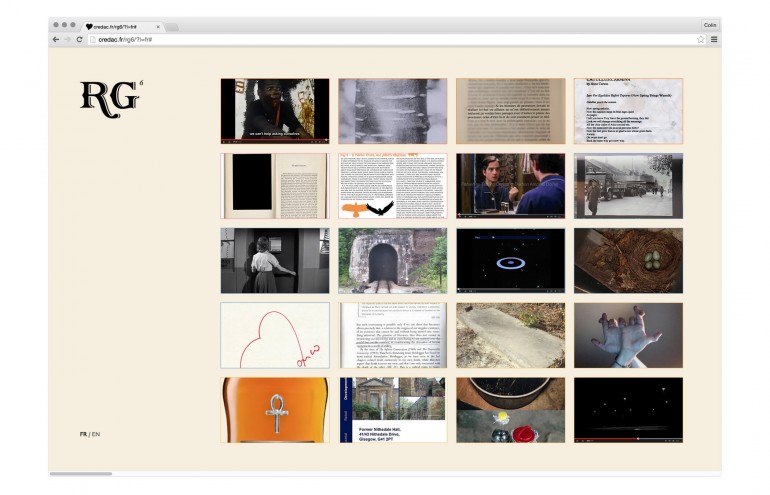770x495 pixels.
Task: Open the red heart line drawing thumbnail
Action: click(x=274, y=335)
